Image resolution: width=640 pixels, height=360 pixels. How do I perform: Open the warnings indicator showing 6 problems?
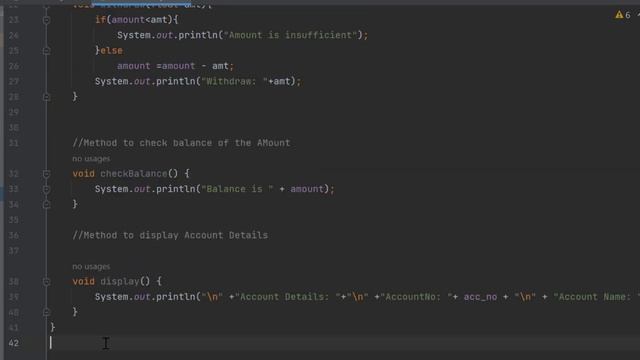pos(623,15)
